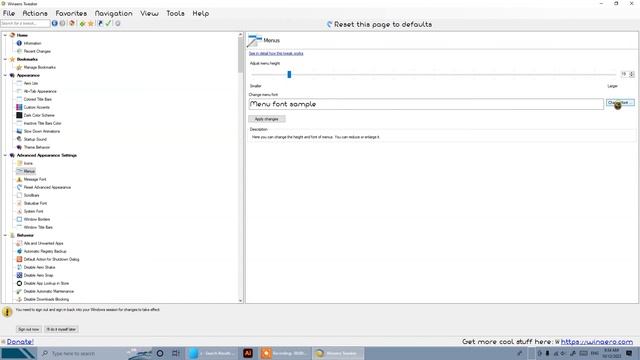This screenshot has width=640, height=360.
Task: Click the blue back navigation toolbar icon
Action: [55, 24]
